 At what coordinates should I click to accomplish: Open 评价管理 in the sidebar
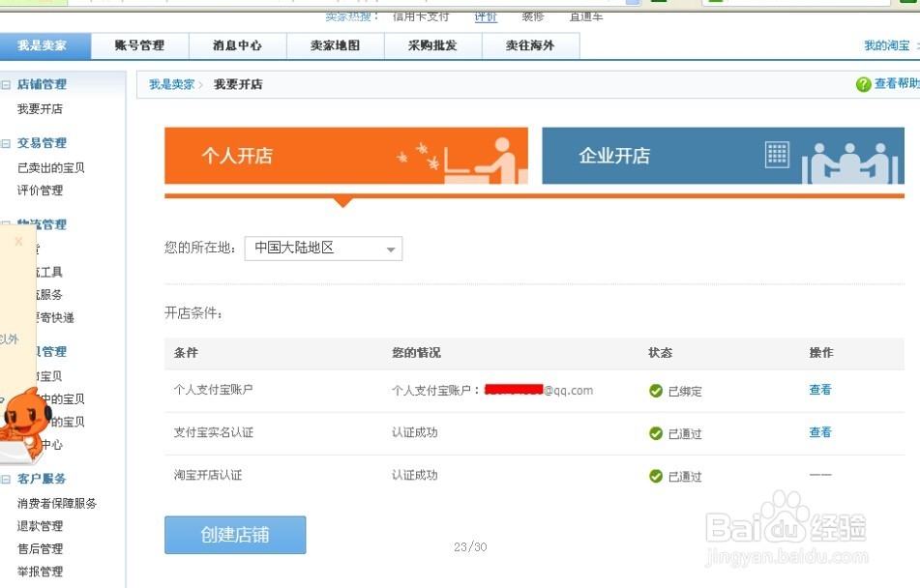40,191
